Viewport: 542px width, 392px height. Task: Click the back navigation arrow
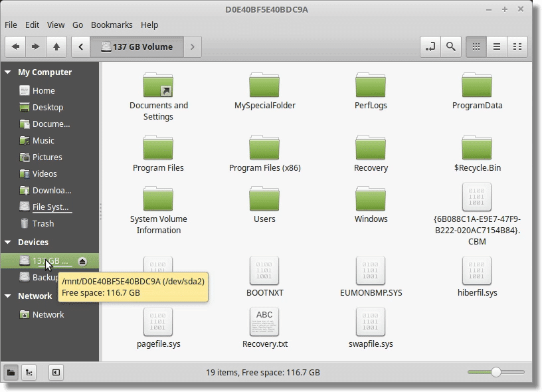[x=15, y=47]
